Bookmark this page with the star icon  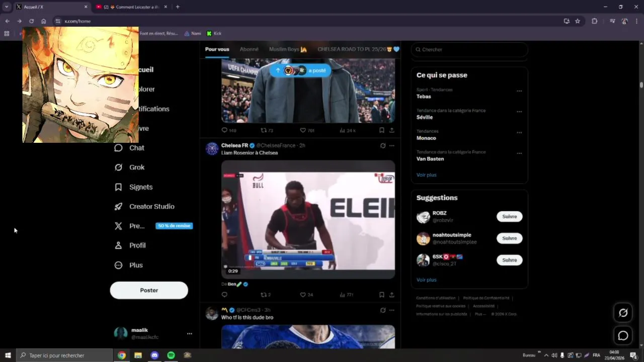click(x=578, y=21)
